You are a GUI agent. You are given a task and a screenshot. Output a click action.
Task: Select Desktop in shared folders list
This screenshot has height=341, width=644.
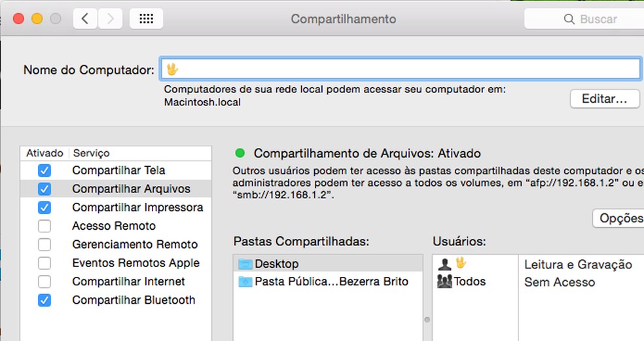328,263
